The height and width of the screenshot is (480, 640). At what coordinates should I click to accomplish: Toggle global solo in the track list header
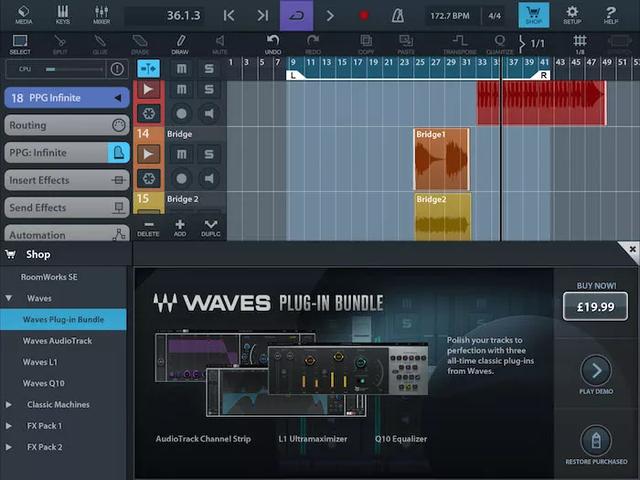click(209, 69)
